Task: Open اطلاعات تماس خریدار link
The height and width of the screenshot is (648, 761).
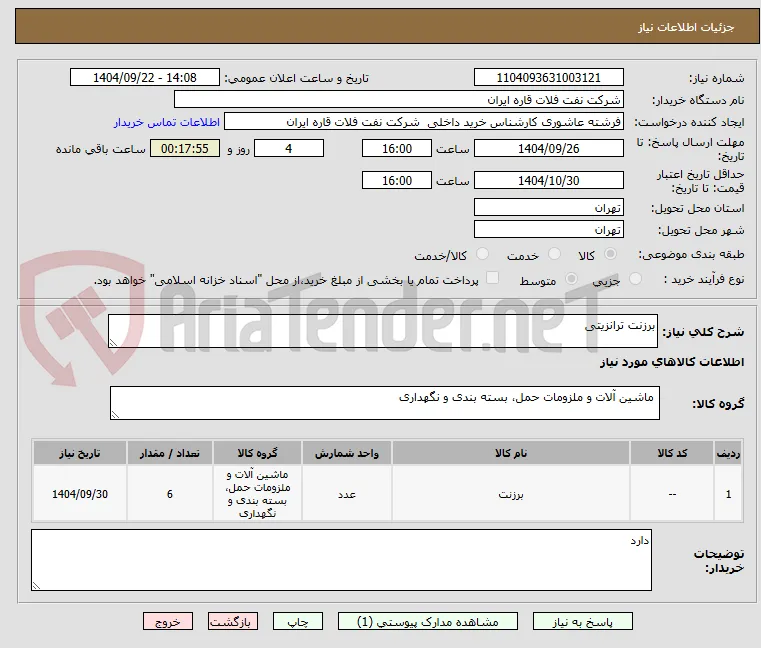Action: [x=167, y=122]
